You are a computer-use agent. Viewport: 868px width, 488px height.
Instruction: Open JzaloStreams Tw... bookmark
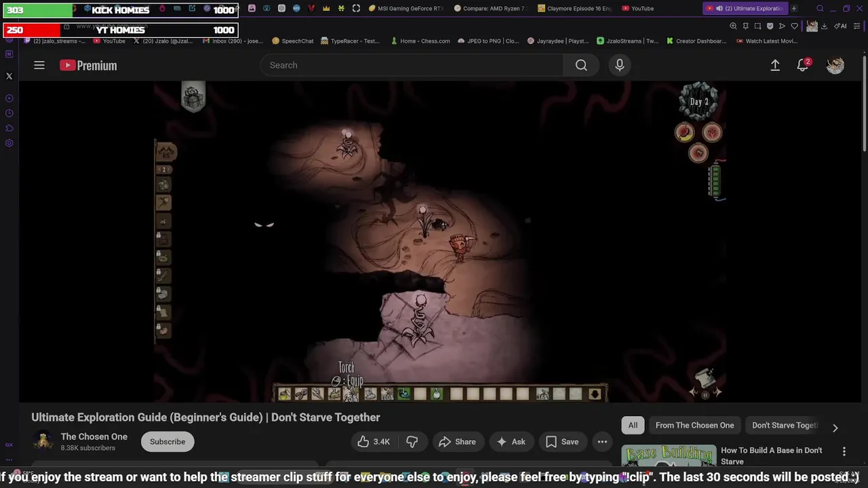pyautogui.click(x=627, y=41)
